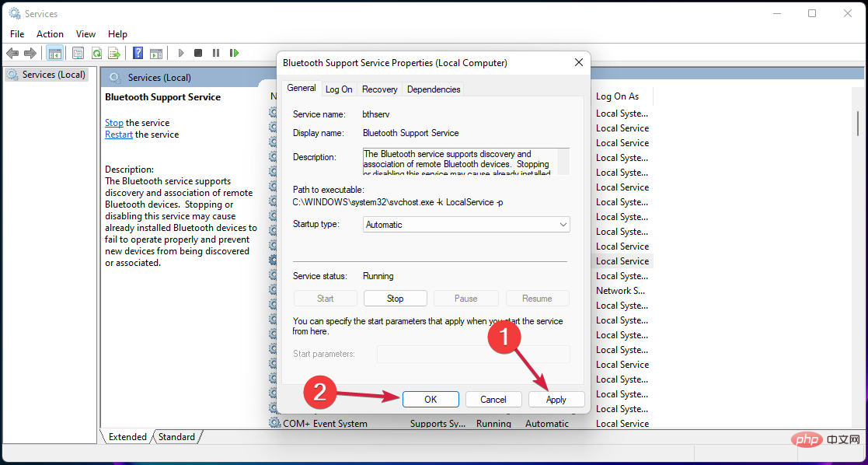
Task: Click OK in the properties dialog
Action: (431, 399)
